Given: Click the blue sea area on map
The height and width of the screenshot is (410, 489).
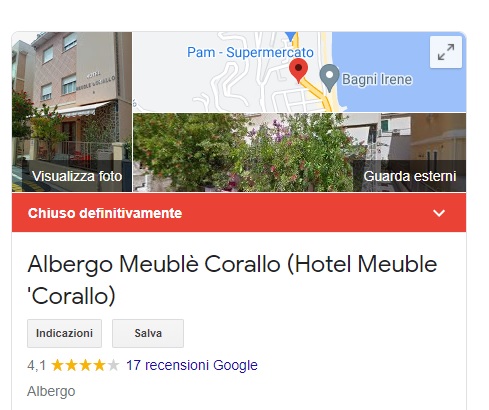Looking at the screenshot, I should [x=400, y=97].
